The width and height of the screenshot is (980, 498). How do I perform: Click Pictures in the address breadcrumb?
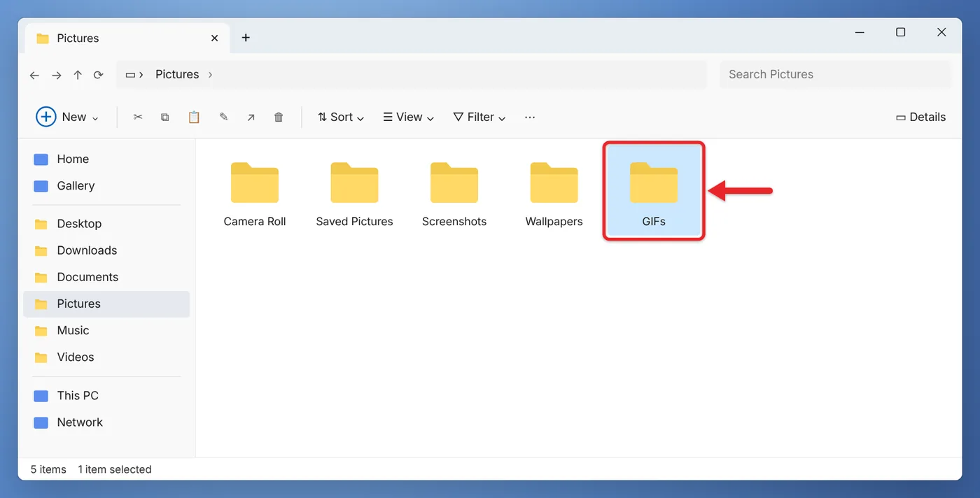[177, 74]
